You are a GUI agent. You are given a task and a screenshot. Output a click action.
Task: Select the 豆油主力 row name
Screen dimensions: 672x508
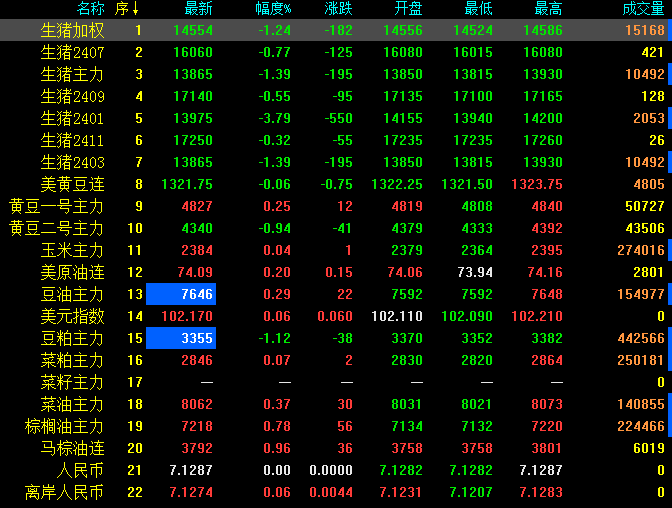tap(72, 295)
